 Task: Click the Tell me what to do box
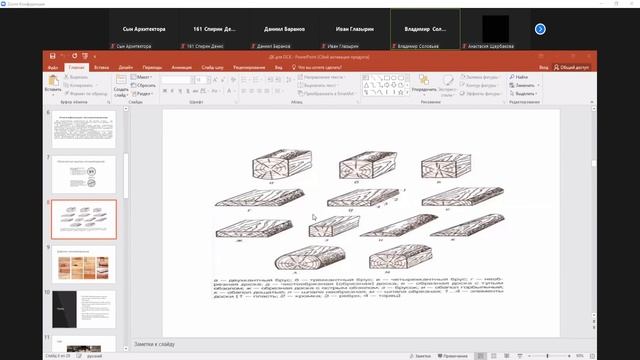click(x=317, y=67)
